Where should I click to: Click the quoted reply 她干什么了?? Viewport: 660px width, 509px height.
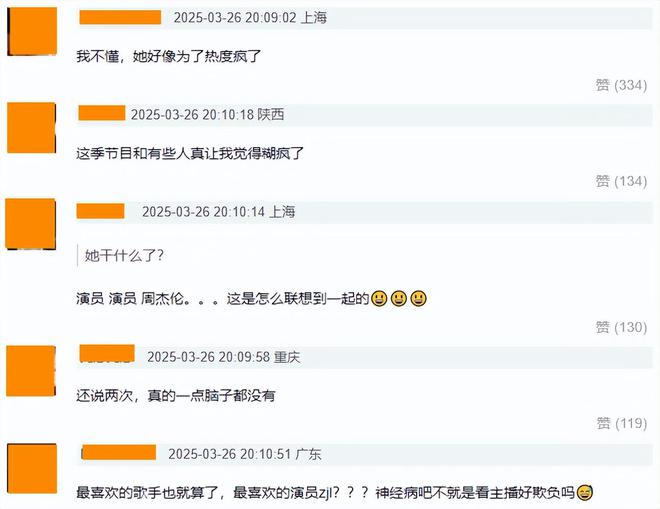124,256
